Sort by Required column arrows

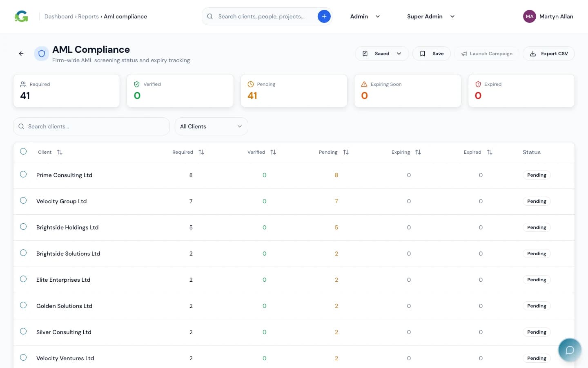201,152
